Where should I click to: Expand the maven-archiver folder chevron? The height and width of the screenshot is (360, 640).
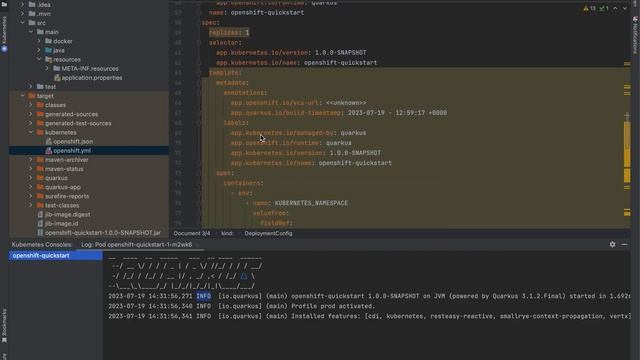[x=31, y=160]
